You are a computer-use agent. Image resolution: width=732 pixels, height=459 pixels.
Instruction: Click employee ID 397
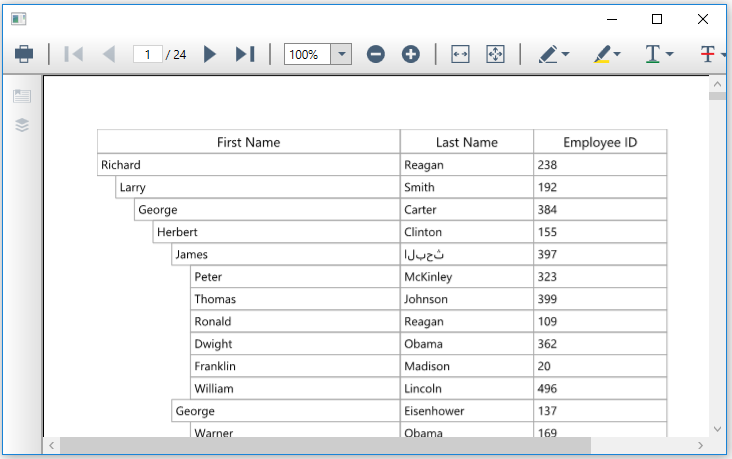600,254
